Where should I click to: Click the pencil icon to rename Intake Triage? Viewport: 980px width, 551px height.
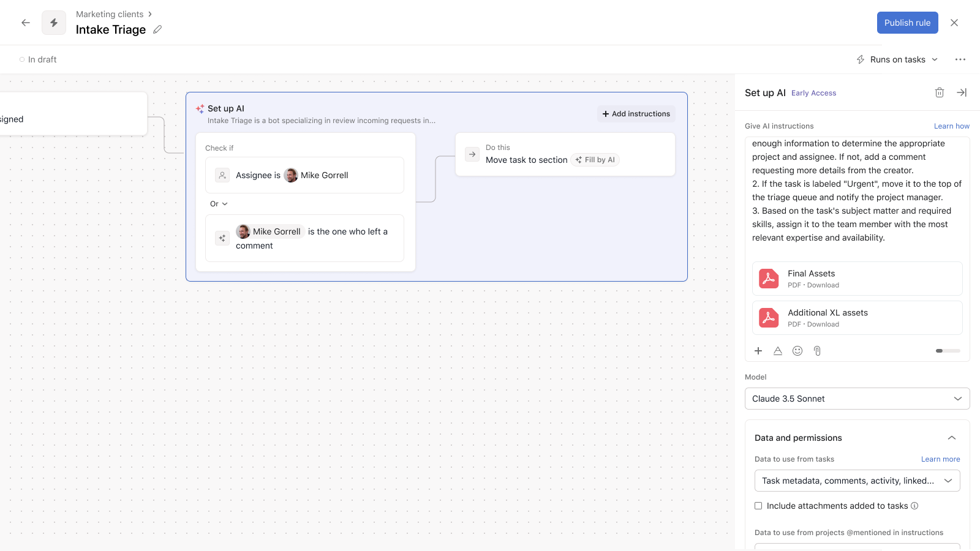pyautogui.click(x=157, y=29)
